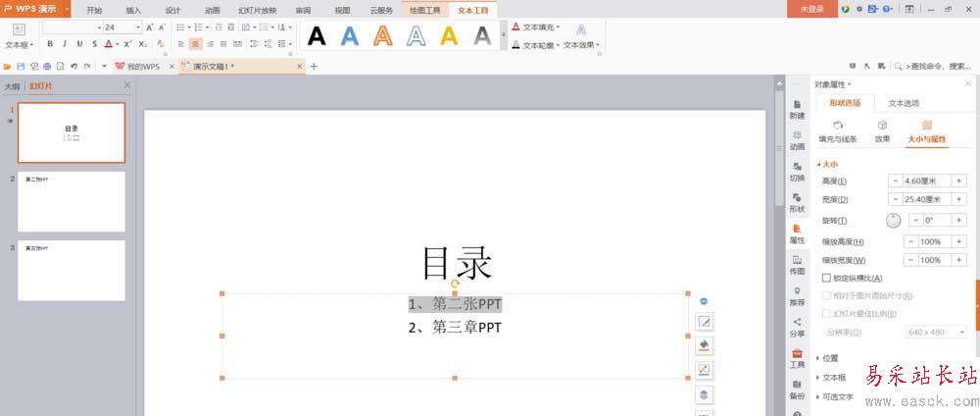This screenshot has width=980, height=416.
Task: Click the 未登录 login button
Action: coord(811,9)
